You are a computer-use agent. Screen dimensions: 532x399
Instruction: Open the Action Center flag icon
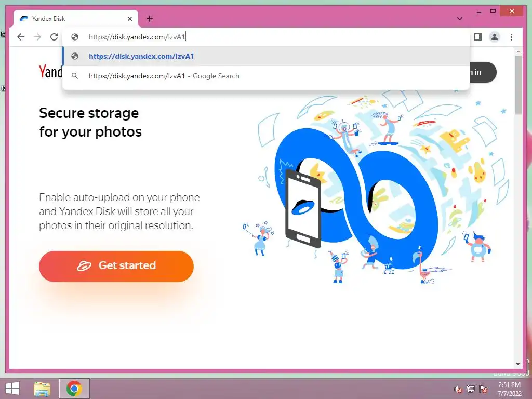(x=483, y=389)
